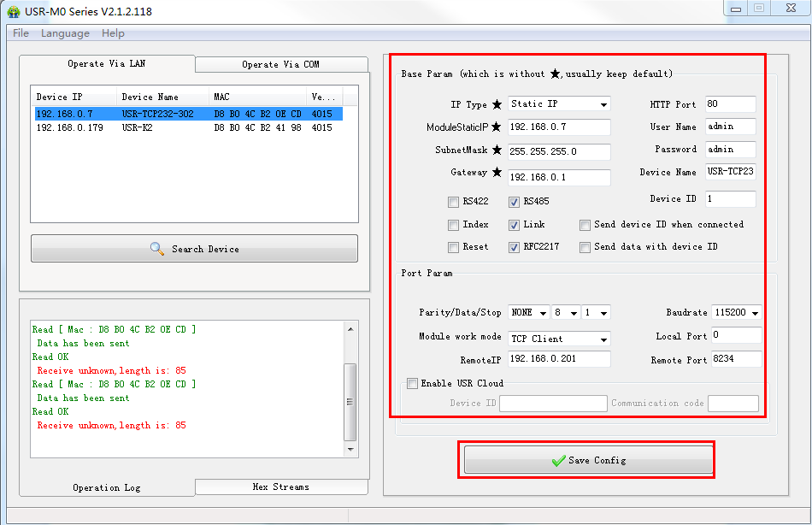Show the Operation Log tab
The height and width of the screenshot is (525, 812).
point(107,487)
